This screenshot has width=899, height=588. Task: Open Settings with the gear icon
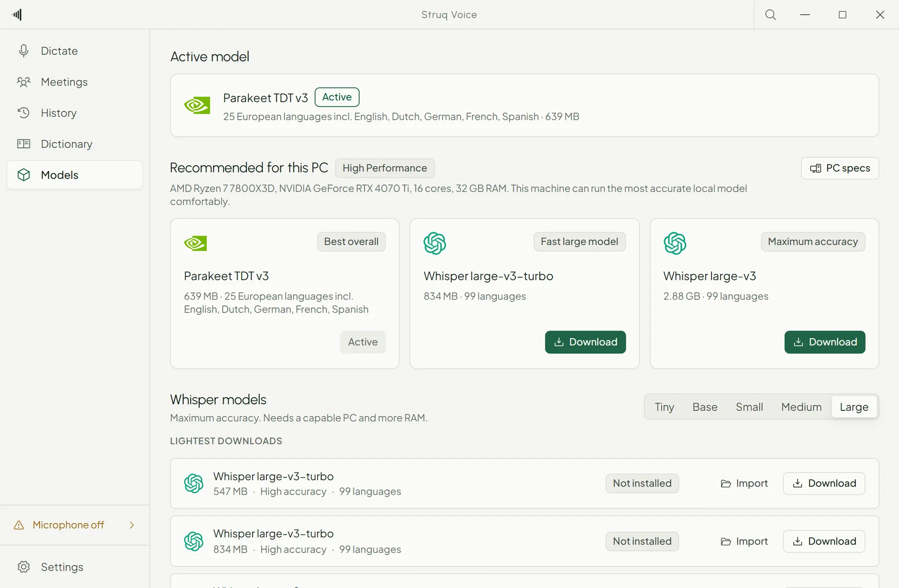tap(23, 567)
